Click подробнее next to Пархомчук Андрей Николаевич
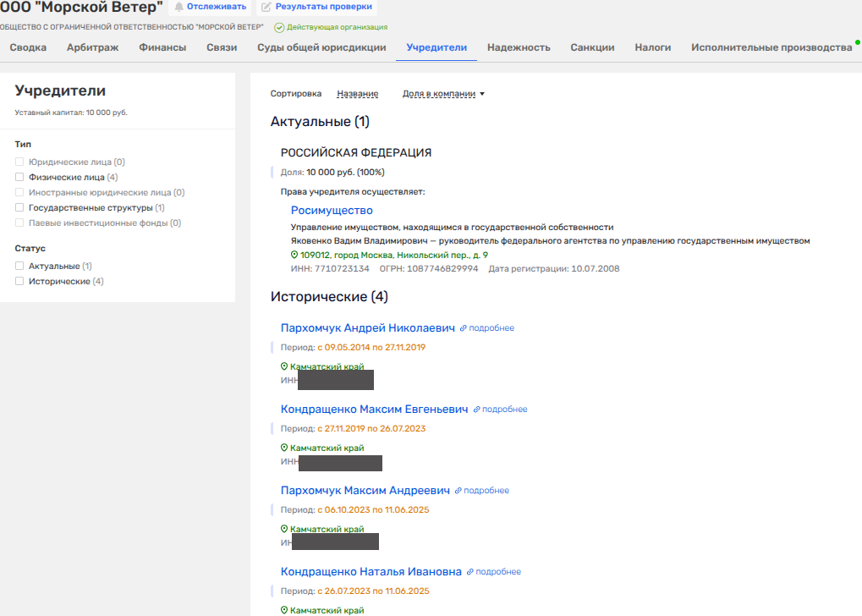This screenshot has width=862, height=616. (491, 328)
